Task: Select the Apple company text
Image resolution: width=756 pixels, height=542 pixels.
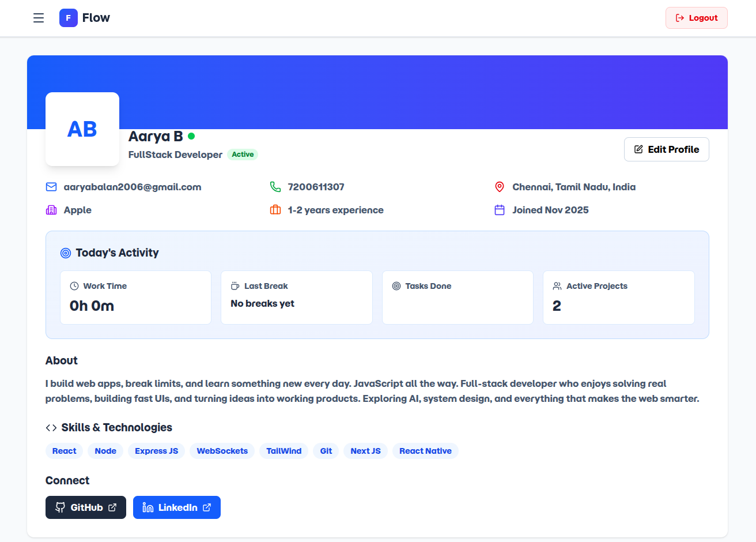Action: (78, 210)
